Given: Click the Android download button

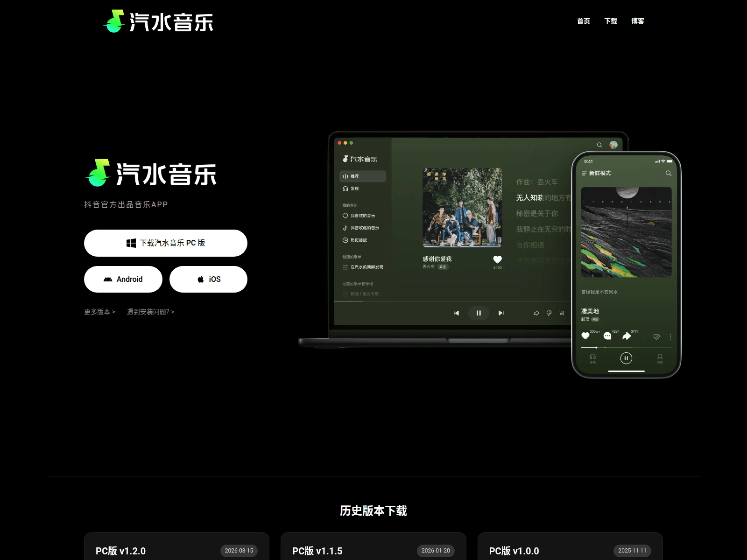Looking at the screenshot, I should [x=123, y=279].
